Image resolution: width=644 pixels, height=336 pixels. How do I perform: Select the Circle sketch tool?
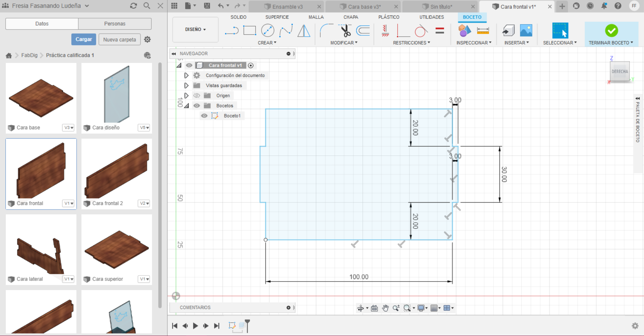click(x=268, y=31)
